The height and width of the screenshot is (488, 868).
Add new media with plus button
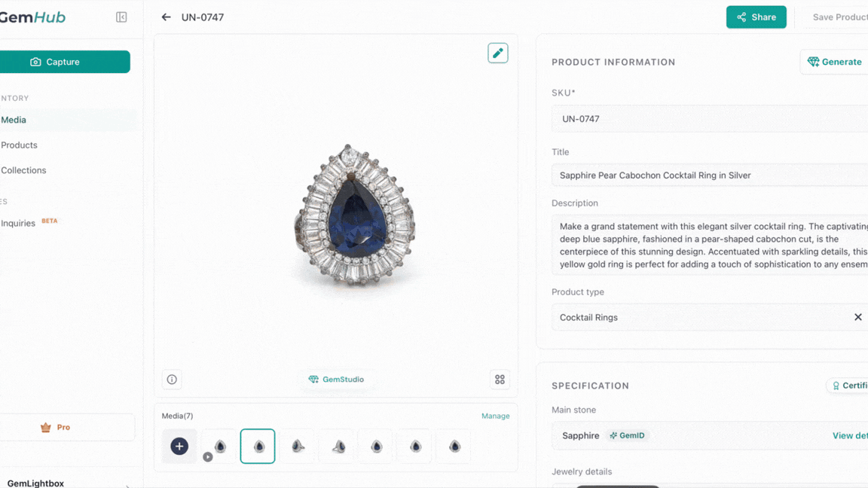[179, 446]
